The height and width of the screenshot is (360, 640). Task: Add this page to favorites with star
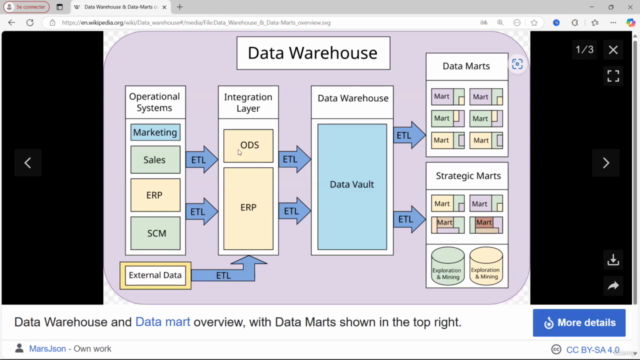(x=534, y=23)
